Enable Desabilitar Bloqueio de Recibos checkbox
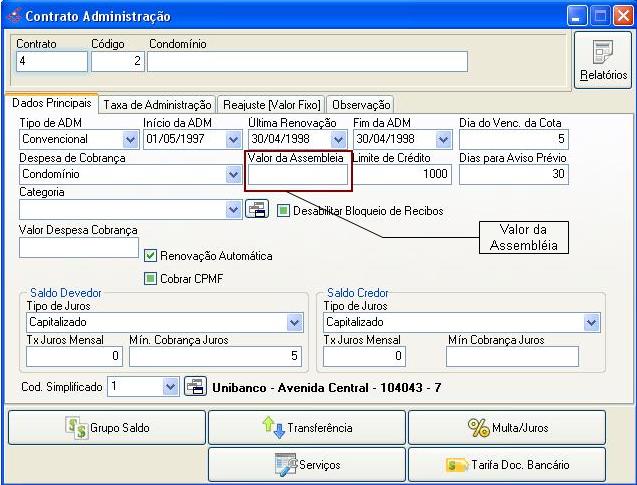 coord(284,211)
